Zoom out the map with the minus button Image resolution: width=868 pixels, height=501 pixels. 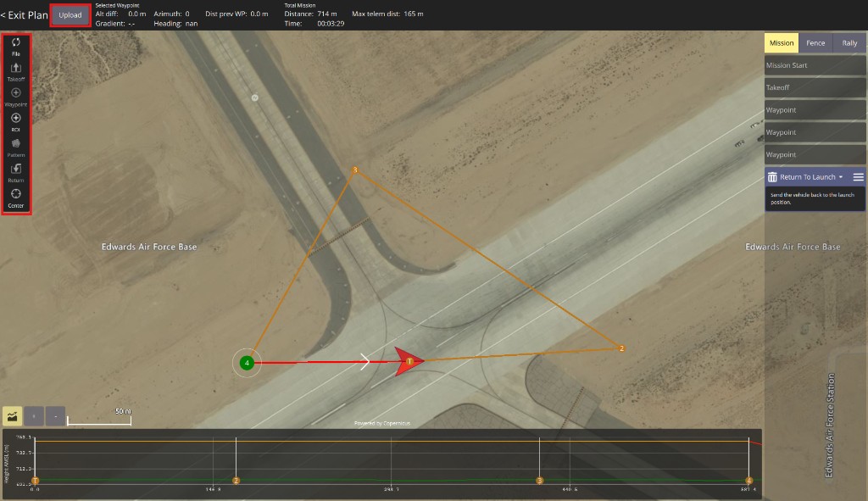click(55, 415)
